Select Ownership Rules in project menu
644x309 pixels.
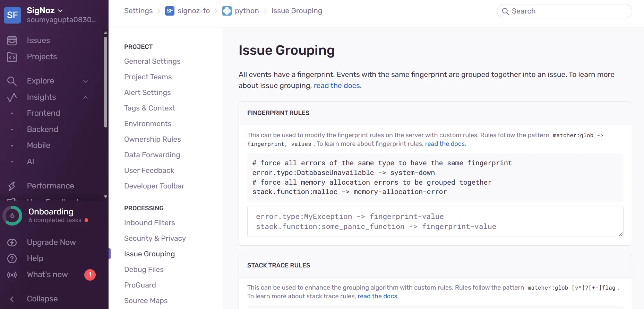click(x=153, y=139)
